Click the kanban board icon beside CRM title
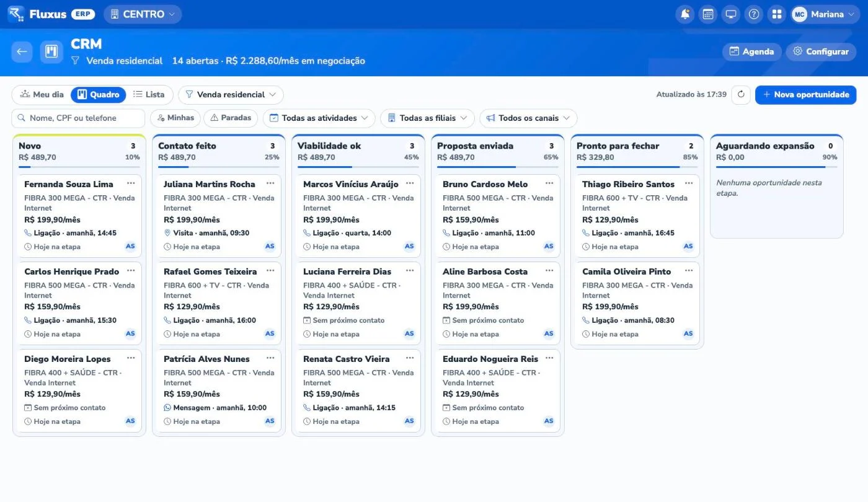 pyautogui.click(x=52, y=51)
